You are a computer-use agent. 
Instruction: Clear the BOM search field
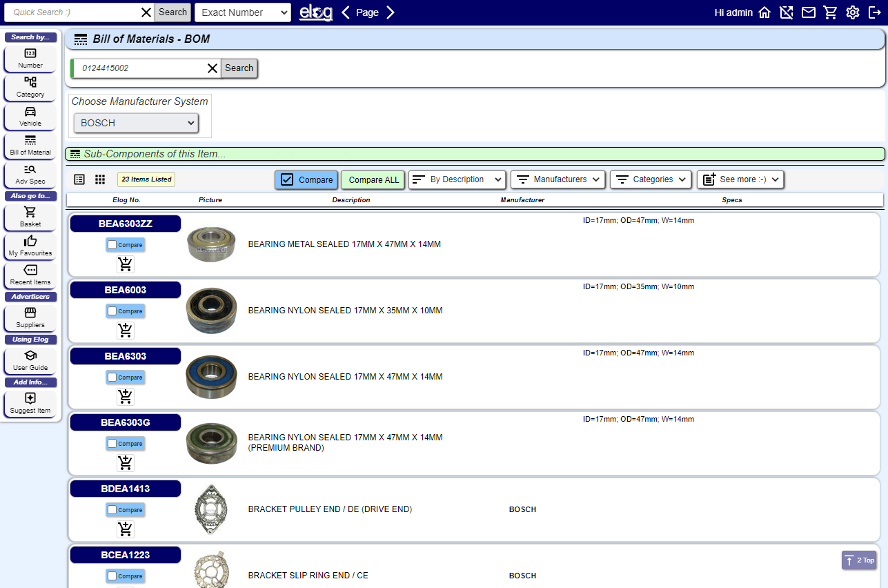(x=212, y=68)
